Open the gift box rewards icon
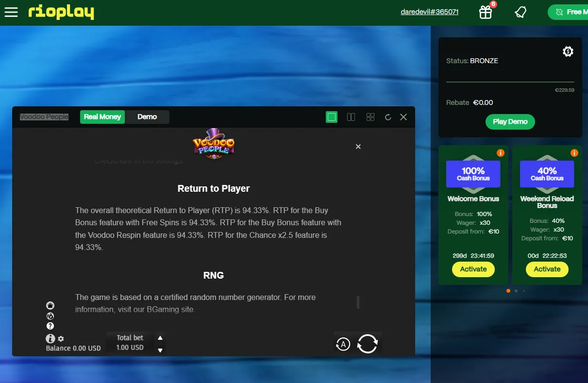Viewport: 588px width, 383px height. click(x=486, y=12)
